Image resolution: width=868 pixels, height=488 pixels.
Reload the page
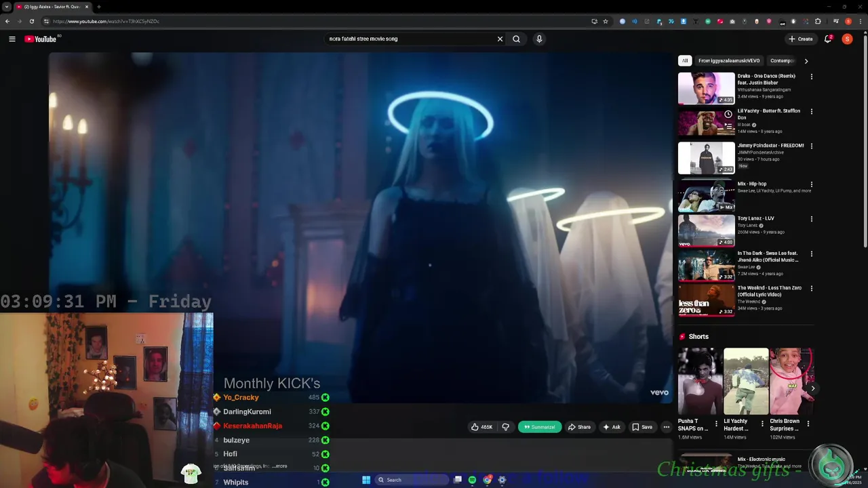31,22
